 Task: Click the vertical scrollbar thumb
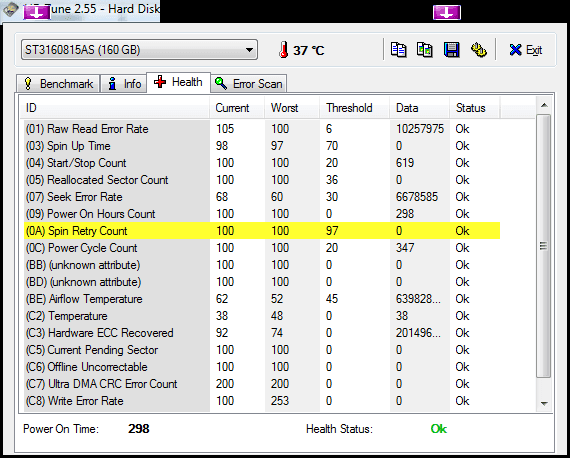(544, 246)
